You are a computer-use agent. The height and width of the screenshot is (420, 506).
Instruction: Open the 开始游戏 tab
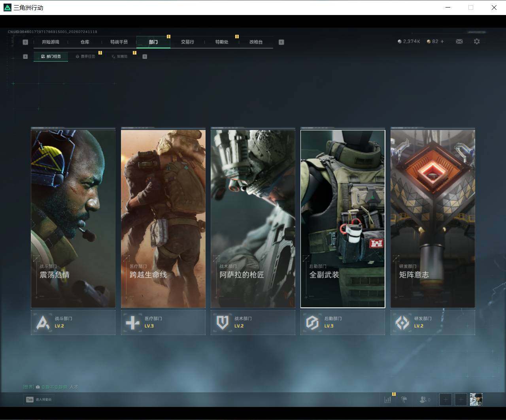[x=51, y=42]
